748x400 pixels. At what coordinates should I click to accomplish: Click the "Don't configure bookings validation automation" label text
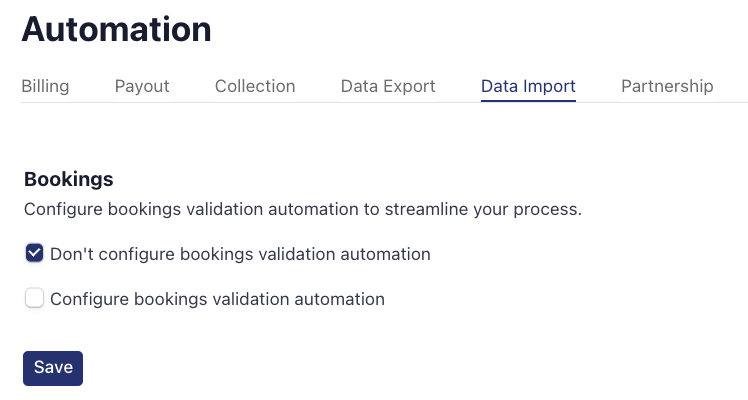coord(240,254)
